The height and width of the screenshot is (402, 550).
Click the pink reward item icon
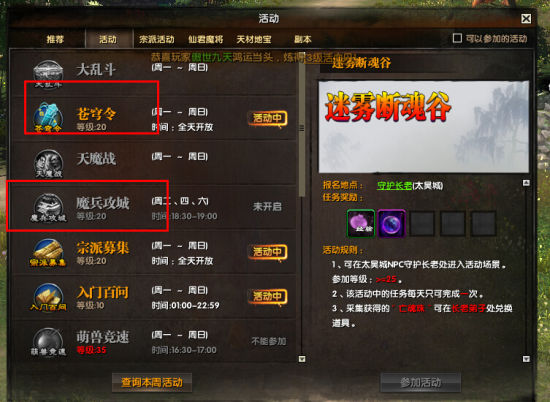pyautogui.click(x=361, y=223)
